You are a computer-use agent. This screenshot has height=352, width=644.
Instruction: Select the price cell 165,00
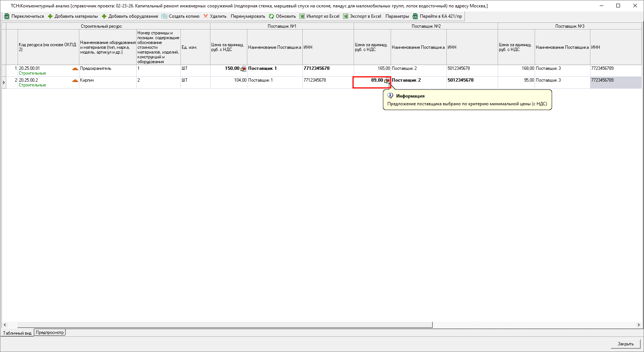[x=372, y=69]
